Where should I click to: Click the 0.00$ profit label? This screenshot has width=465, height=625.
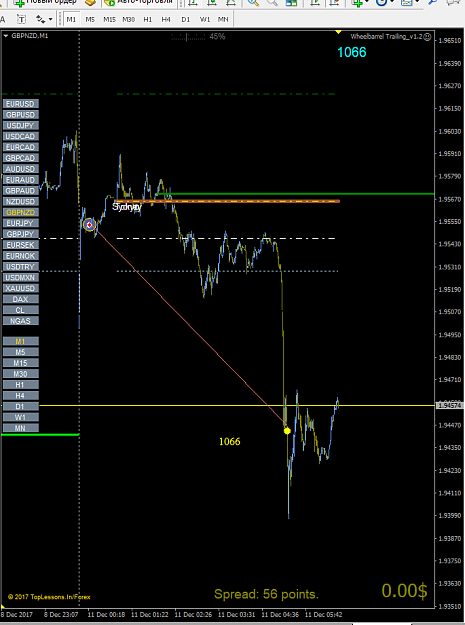[404, 591]
